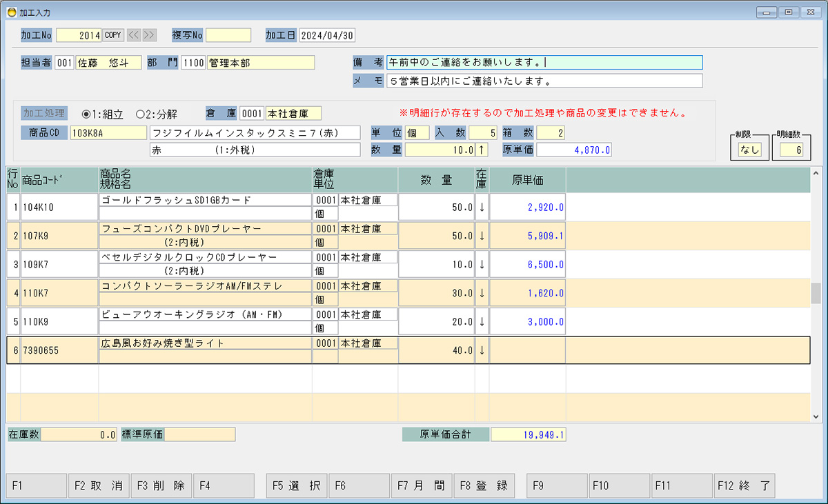Click the F1 function key button

pos(36,485)
